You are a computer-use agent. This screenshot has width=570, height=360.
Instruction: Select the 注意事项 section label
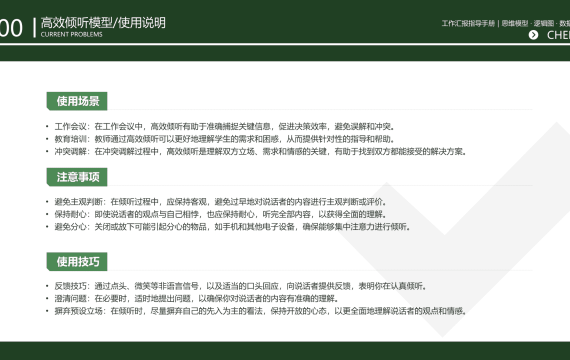(77, 177)
